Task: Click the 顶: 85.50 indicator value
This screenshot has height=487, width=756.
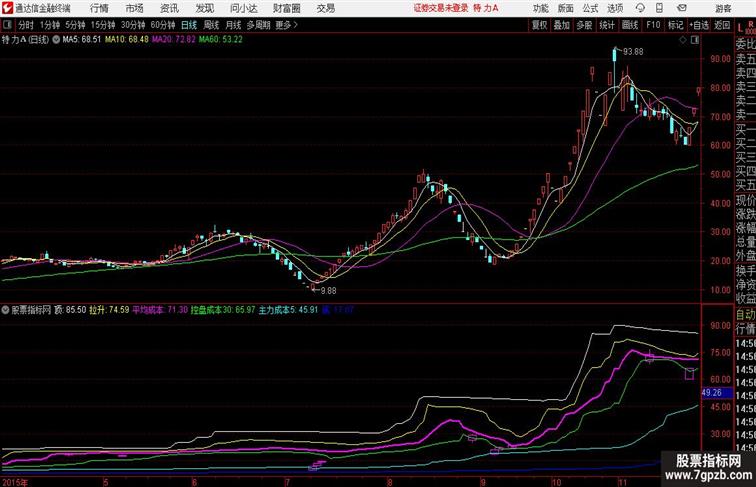Action: pos(70,310)
